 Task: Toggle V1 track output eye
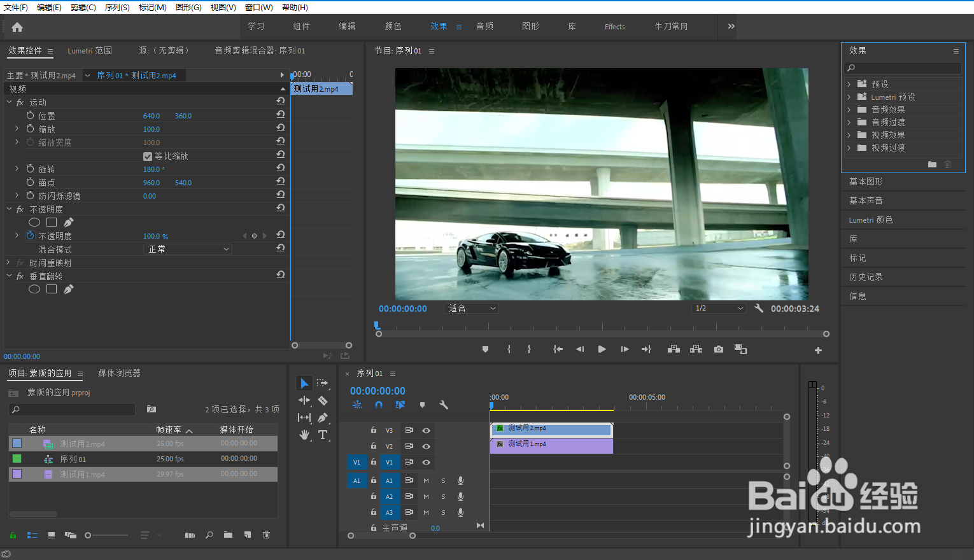[427, 462]
